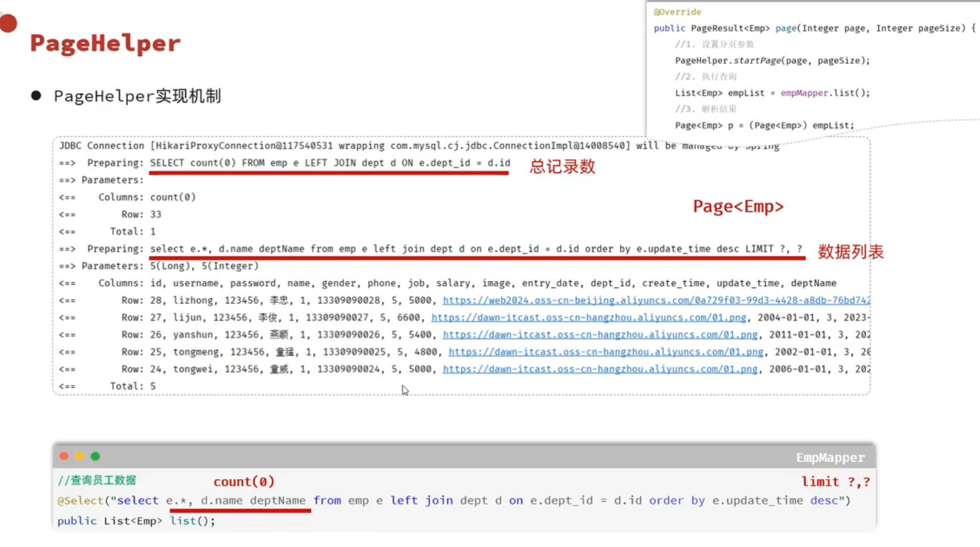Click the green dot in EmpMapper window
Image resolution: width=980 pixels, height=547 pixels.
coord(95,456)
